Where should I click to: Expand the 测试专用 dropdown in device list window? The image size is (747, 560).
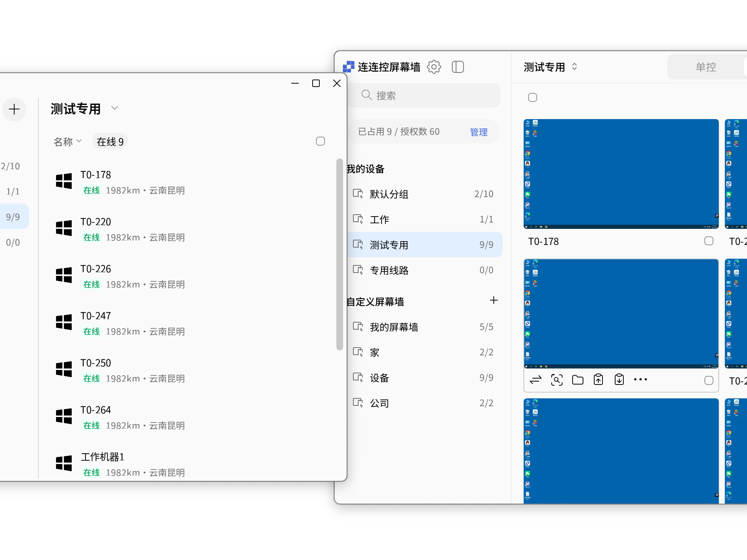(x=115, y=108)
